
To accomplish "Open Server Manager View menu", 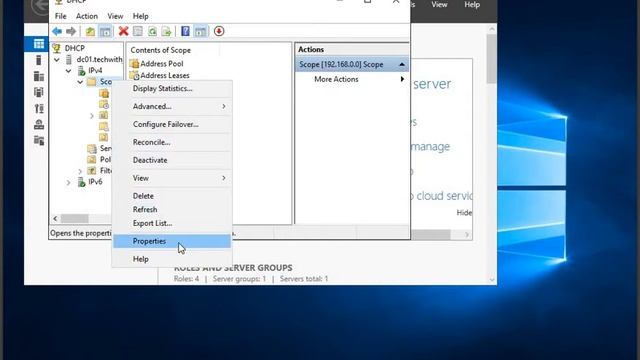I will tap(439, 5).
